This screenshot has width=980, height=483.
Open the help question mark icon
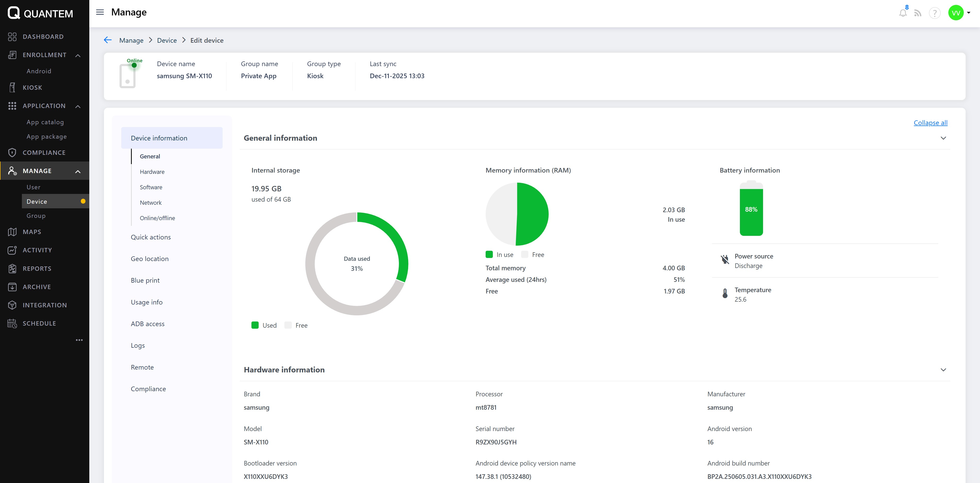[934, 13]
